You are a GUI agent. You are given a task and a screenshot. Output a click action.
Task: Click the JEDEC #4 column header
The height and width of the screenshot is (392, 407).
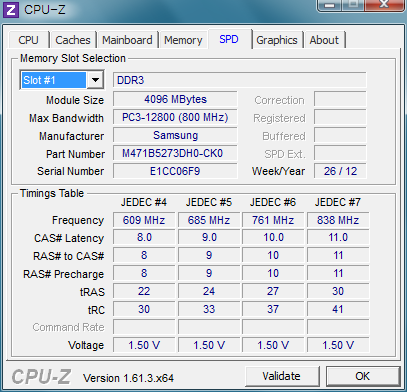click(x=144, y=202)
